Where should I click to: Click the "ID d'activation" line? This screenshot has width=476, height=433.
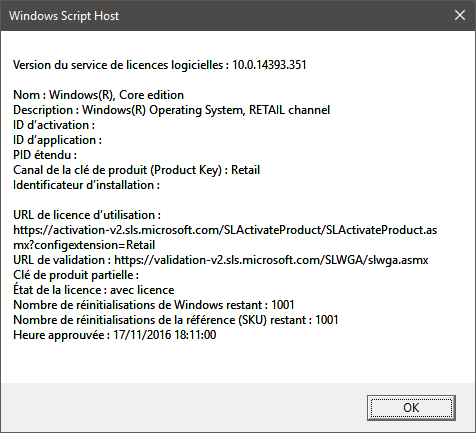[54, 125]
